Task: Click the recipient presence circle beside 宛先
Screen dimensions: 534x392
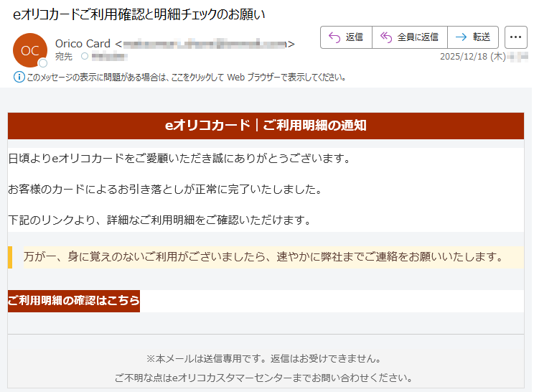Action: tap(84, 56)
